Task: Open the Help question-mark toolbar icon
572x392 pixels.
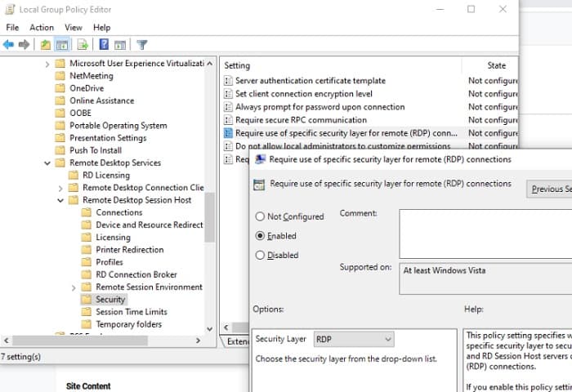Action: pos(104,44)
